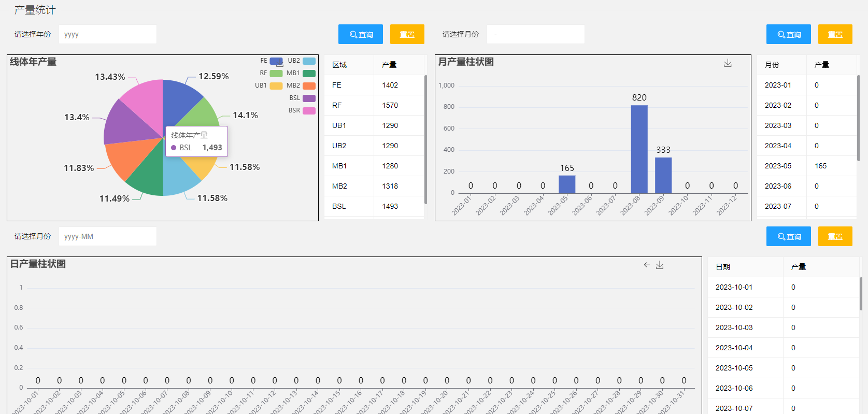Image resolution: width=868 pixels, height=414 pixels.
Task: Toggle MB1 legend swatch in pie chart
Action: 309,74
